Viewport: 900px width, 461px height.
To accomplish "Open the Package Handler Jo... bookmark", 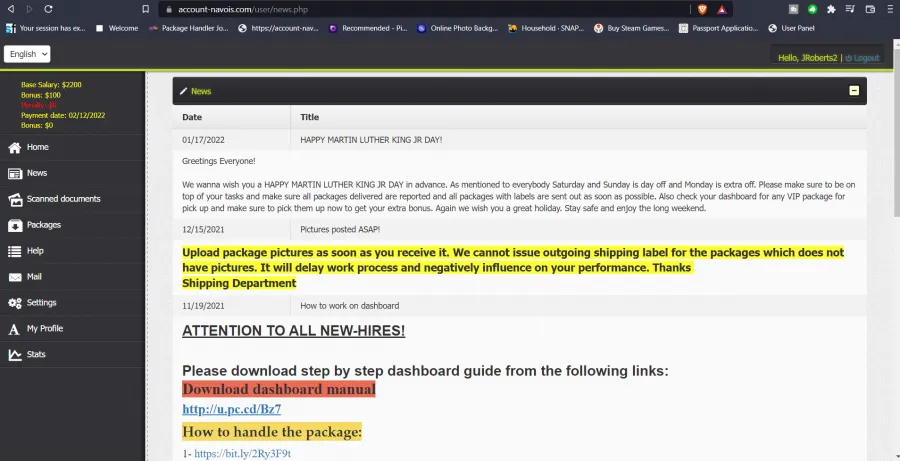I will pyautogui.click(x=188, y=28).
